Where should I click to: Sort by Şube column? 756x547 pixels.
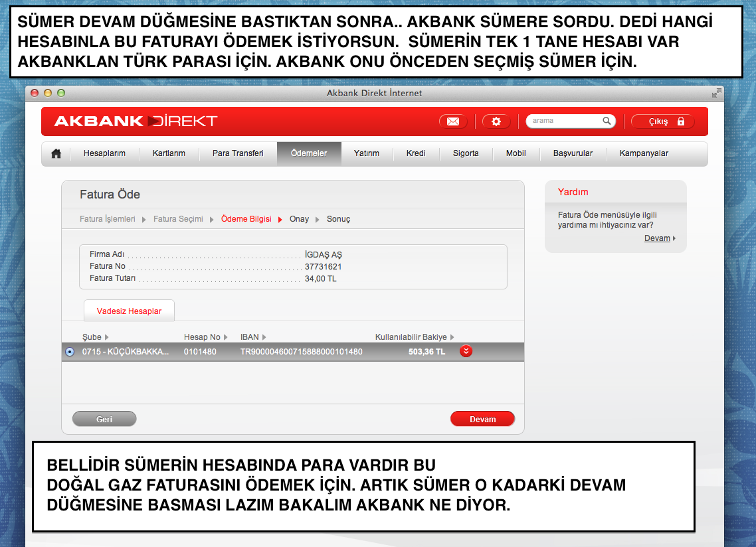pyautogui.click(x=96, y=337)
